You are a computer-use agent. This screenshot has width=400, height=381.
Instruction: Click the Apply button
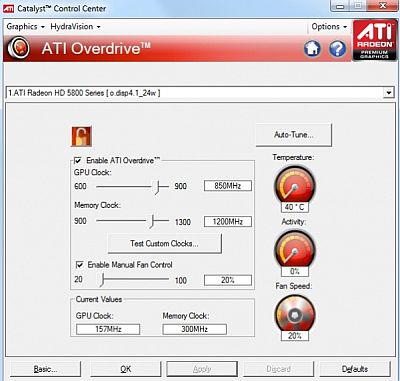tap(202, 369)
